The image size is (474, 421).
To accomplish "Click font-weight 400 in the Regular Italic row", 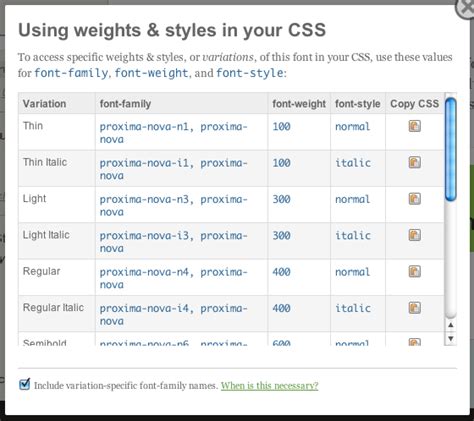I will [282, 308].
